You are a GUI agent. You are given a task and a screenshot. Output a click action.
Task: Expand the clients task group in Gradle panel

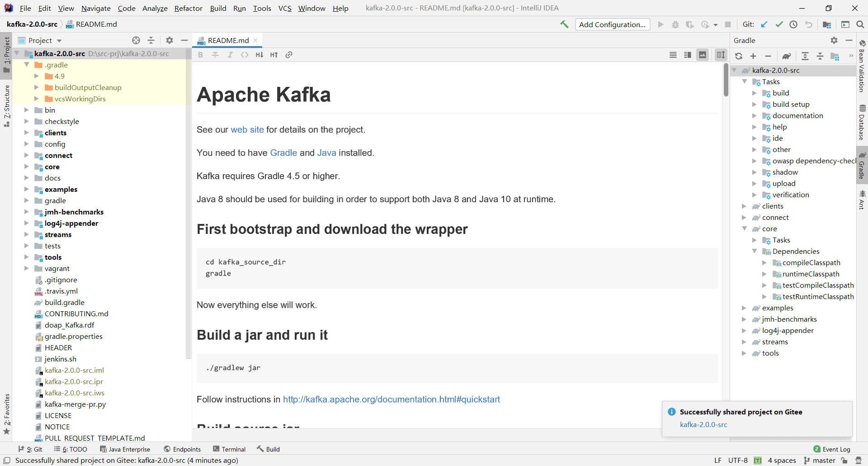pos(744,206)
